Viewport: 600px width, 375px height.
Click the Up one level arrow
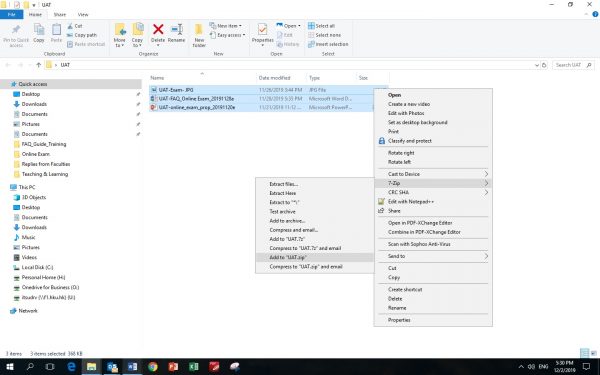click(x=39, y=65)
